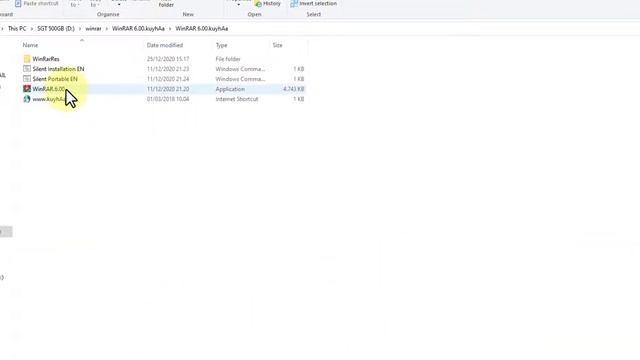
Task: Sort files by the Size column header
Action: pyautogui.click(x=278, y=45)
